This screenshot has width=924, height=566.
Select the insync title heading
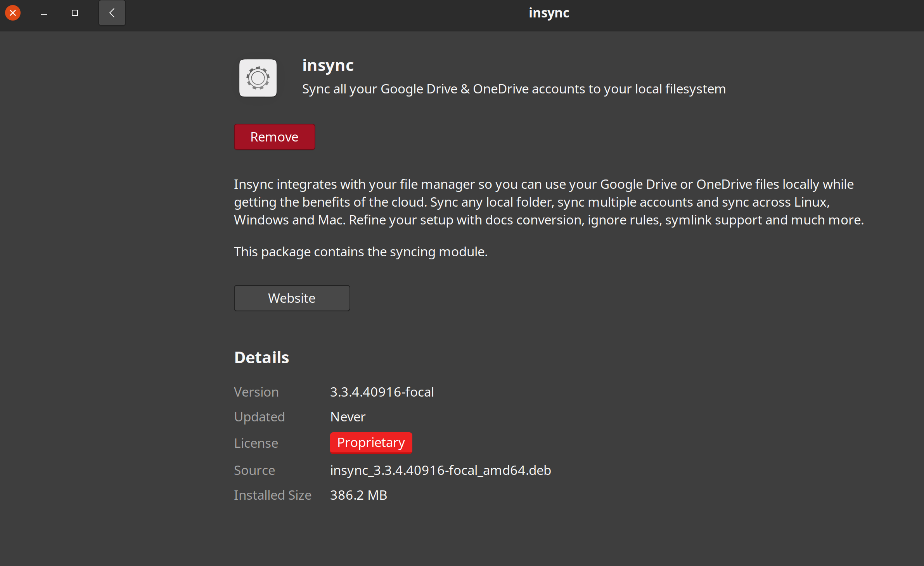(328, 65)
